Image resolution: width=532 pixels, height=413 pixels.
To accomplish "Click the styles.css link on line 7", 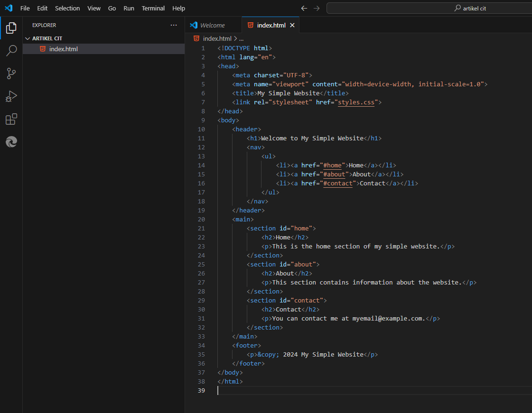I will [x=355, y=102].
